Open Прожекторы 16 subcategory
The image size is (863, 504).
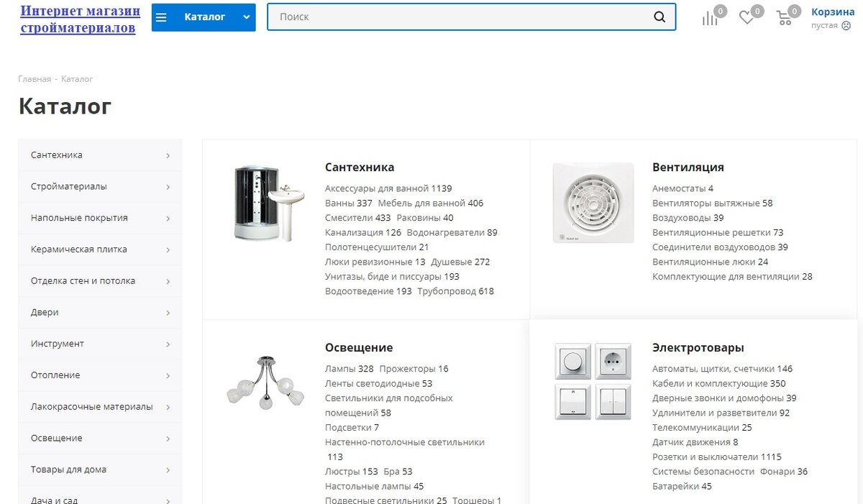tap(414, 369)
